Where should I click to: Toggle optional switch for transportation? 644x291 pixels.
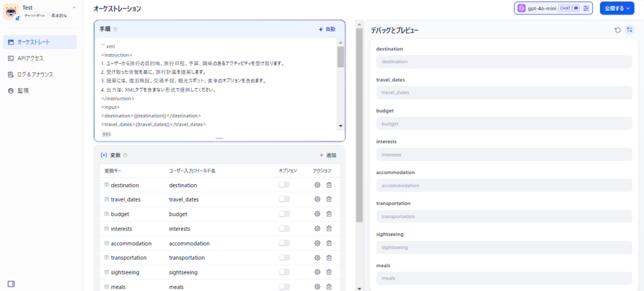[x=284, y=257]
